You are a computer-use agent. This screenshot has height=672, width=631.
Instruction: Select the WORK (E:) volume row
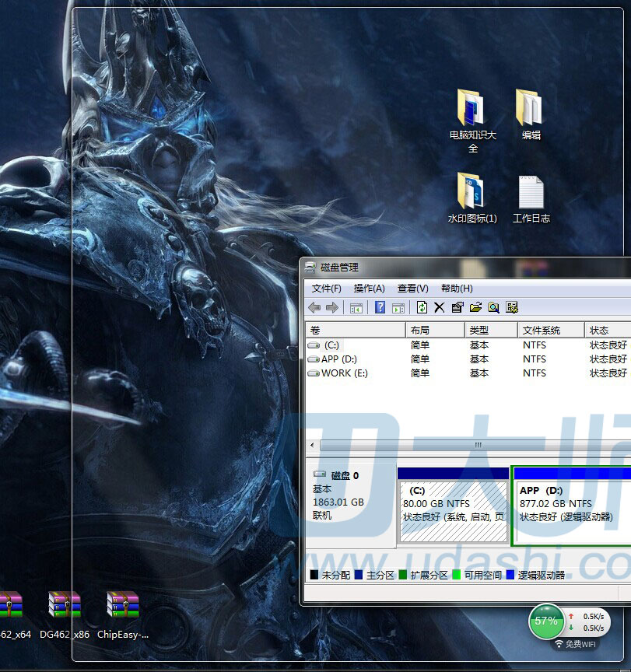pos(468,373)
